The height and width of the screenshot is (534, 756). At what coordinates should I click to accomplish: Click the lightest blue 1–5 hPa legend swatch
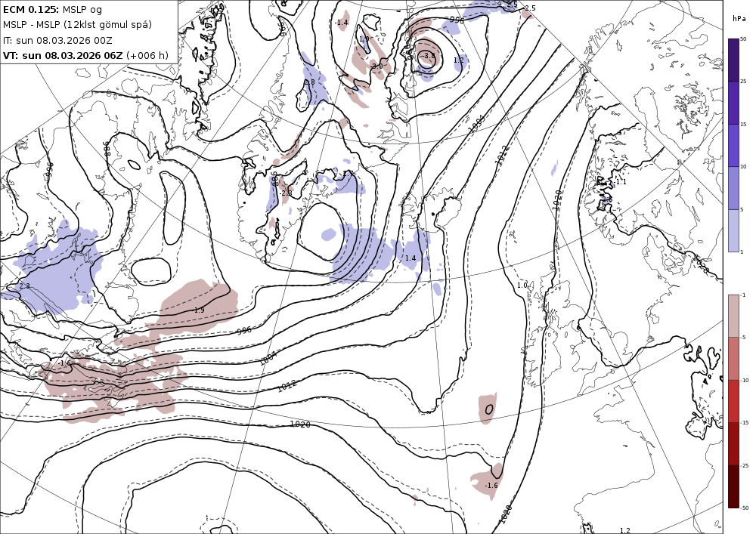click(x=733, y=230)
